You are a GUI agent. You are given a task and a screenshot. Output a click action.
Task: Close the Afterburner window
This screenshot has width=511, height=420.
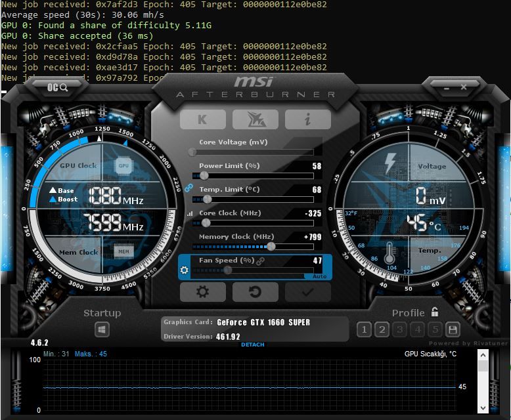(x=464, y=87)
